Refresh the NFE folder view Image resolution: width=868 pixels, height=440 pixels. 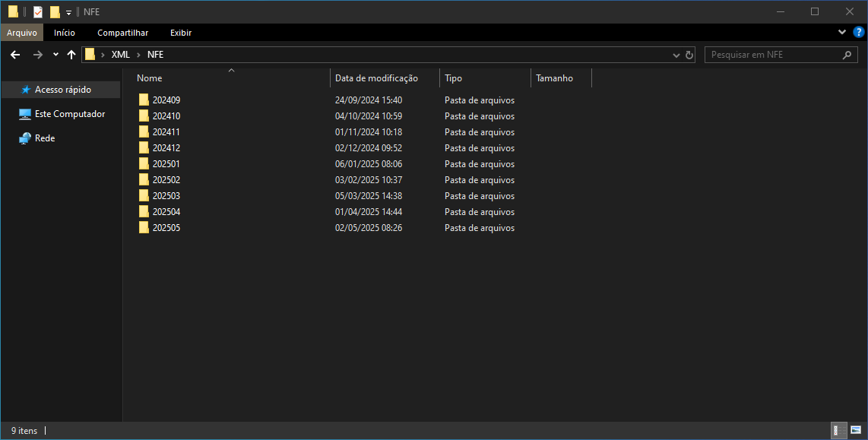689,55
